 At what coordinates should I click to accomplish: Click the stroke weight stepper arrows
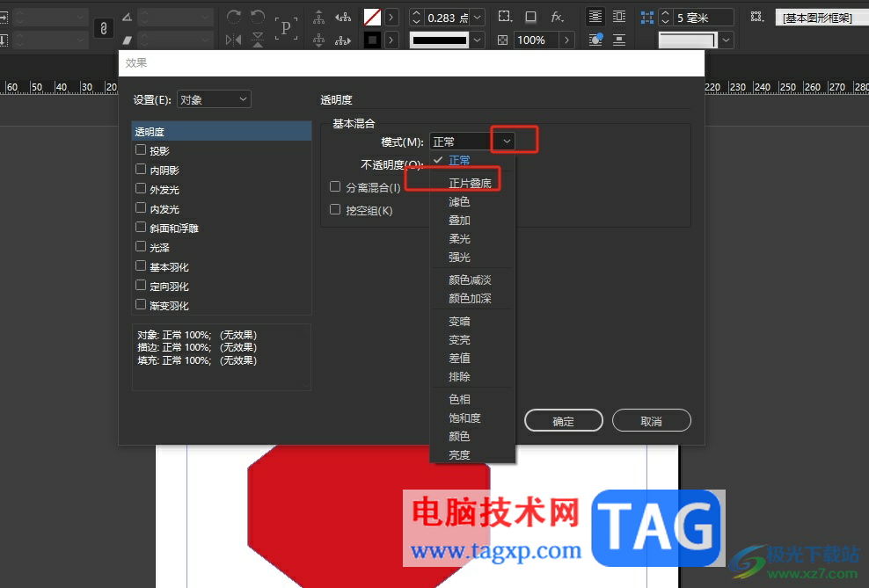tap(416, 18)
